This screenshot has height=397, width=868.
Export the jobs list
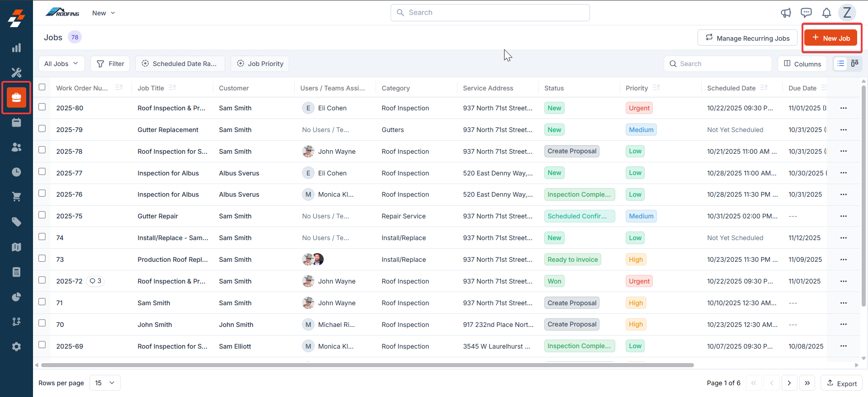coord(842,383)
